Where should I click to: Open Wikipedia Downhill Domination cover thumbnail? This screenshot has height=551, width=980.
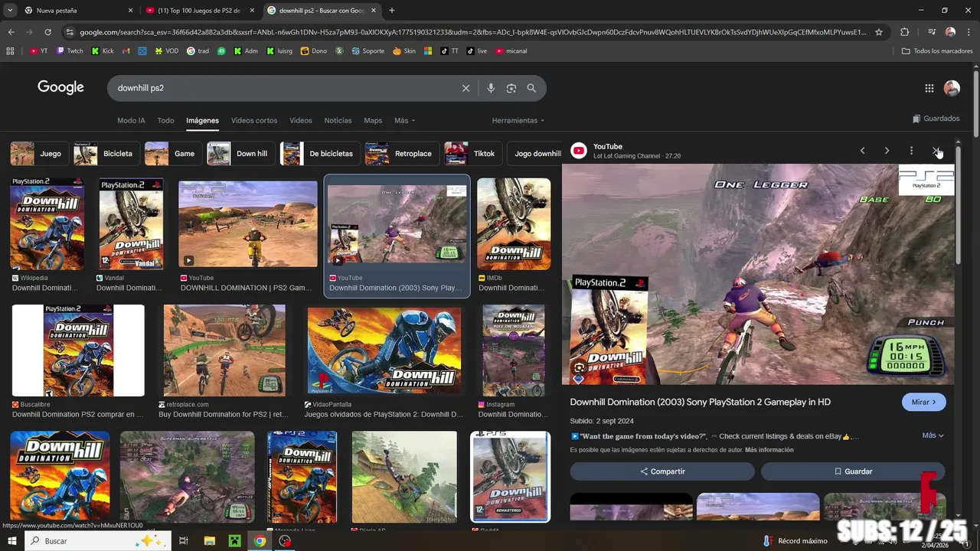click(x=47, y=223)
